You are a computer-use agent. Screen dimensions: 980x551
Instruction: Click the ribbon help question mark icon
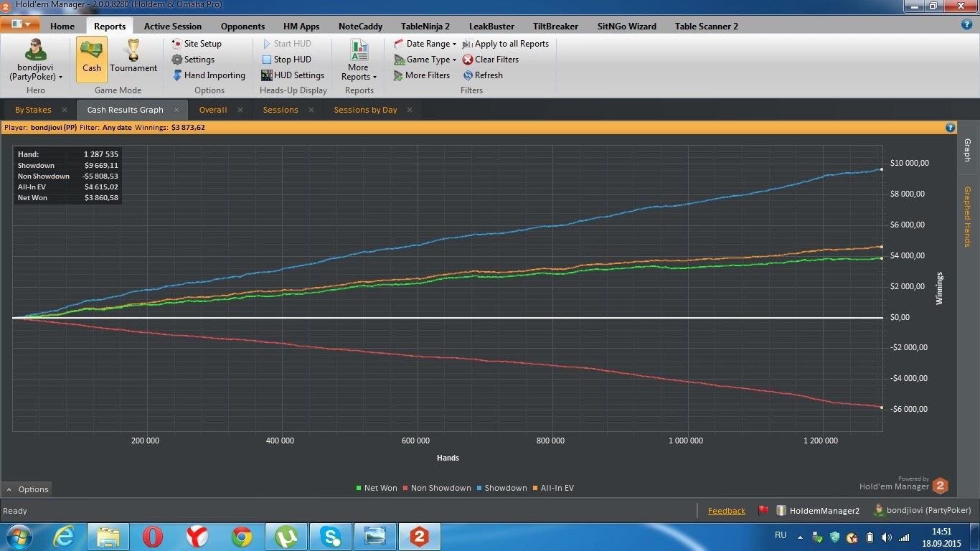(966, 24)
